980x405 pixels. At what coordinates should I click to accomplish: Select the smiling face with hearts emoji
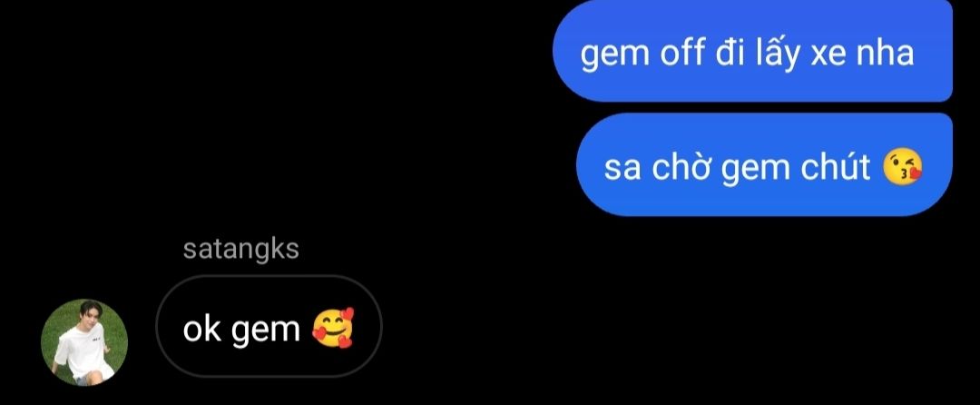pyautogui.click(x=333, y=328)
